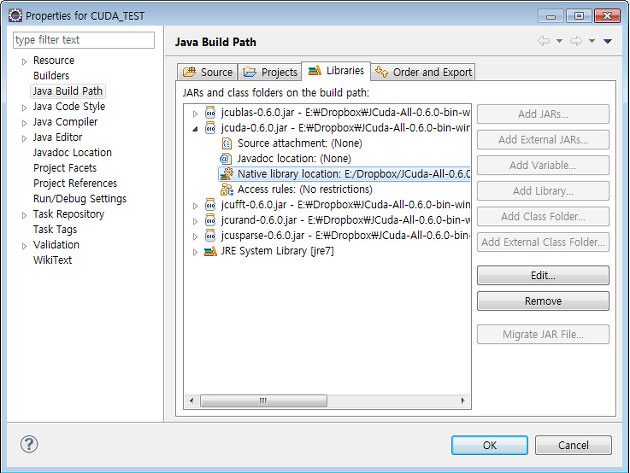Select Run/Debug Settings in the tree
630x473 pixels.
(x=80, y=199)
